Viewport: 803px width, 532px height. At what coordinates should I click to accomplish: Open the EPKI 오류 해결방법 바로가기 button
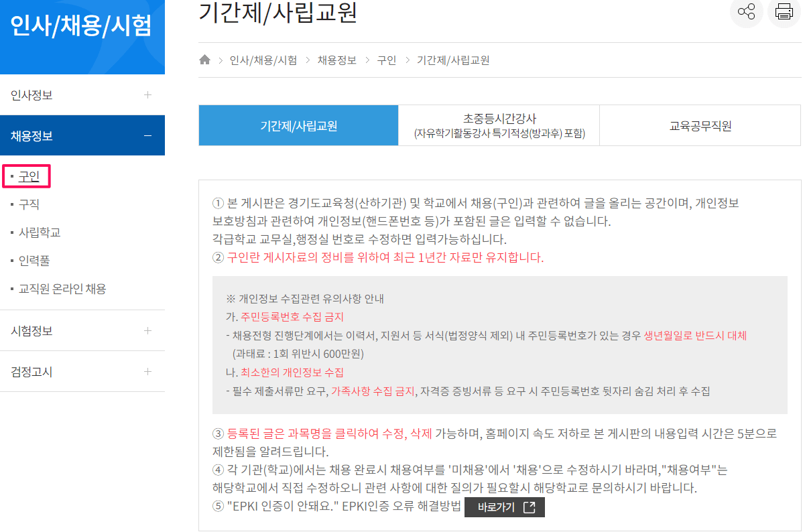tap(504, 507)
